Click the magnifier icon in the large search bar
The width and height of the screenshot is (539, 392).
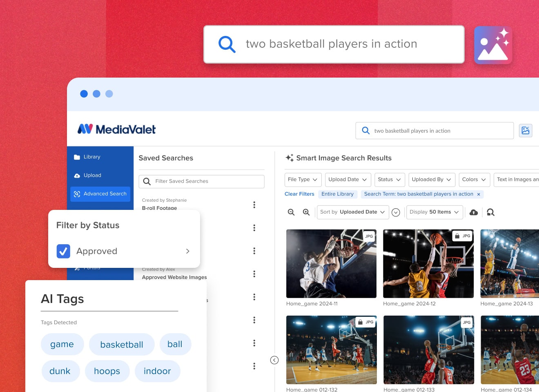tap(227, 44)
